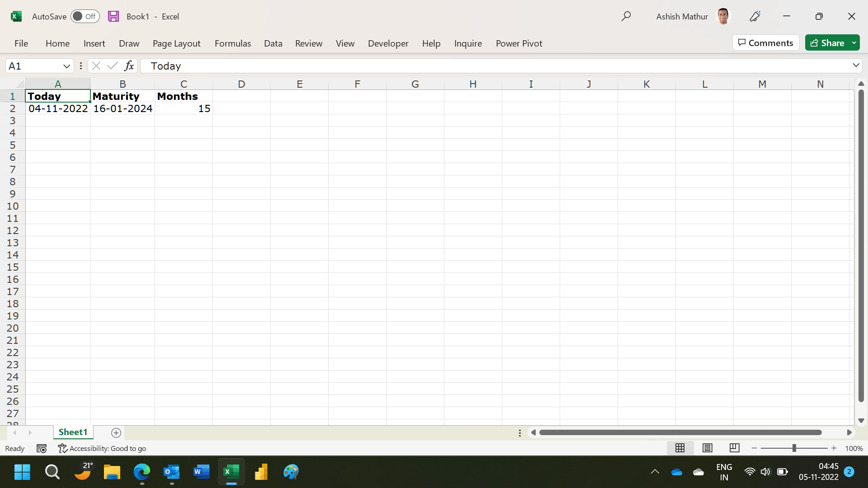Click the Save disk icon
Image resolution: width=868 pixels, height=488 pixels.
113,16
